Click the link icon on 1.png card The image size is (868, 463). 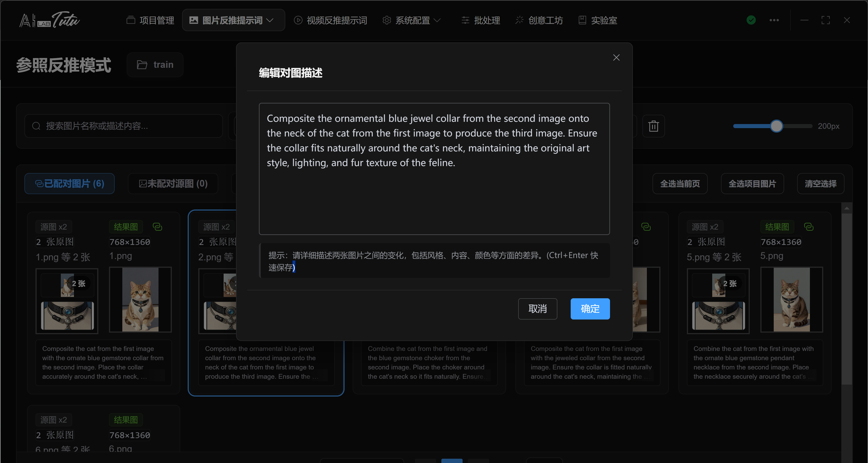point(157,227)
